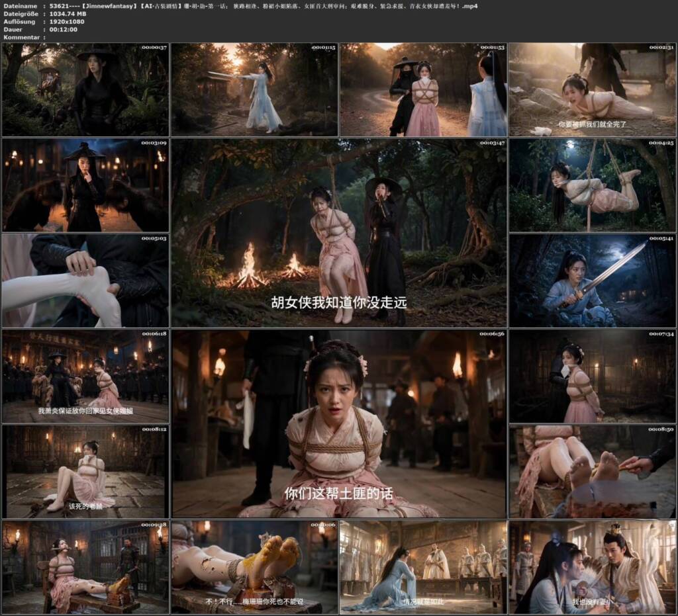Click the frame stamped 00:09:28
678x616 pixels.
pos(85,567)
